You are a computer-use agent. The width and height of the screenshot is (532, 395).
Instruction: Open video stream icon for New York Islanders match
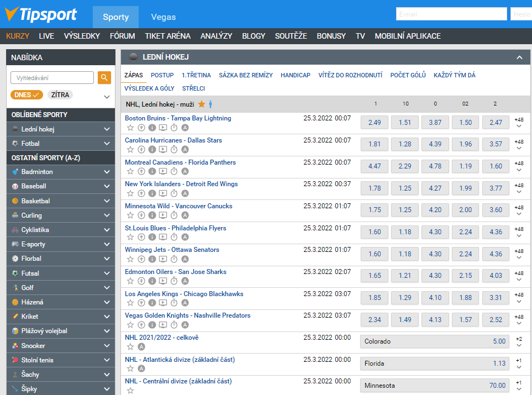click(163, 193)
